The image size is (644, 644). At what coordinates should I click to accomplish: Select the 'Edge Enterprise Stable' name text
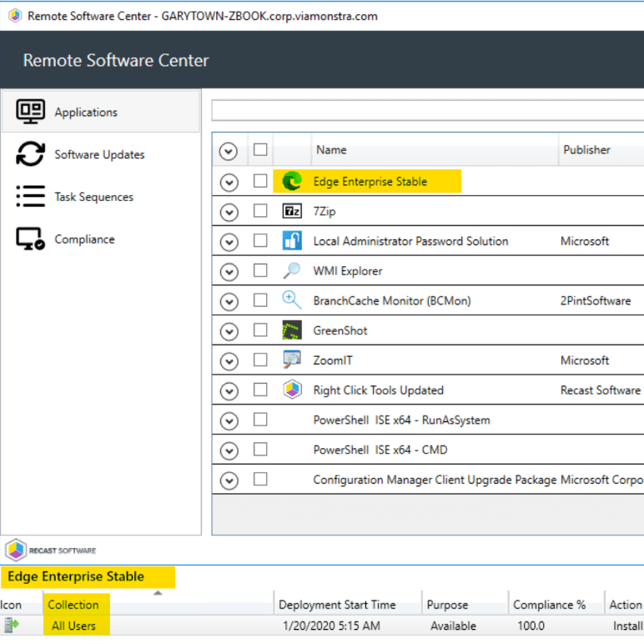(370, 181)
